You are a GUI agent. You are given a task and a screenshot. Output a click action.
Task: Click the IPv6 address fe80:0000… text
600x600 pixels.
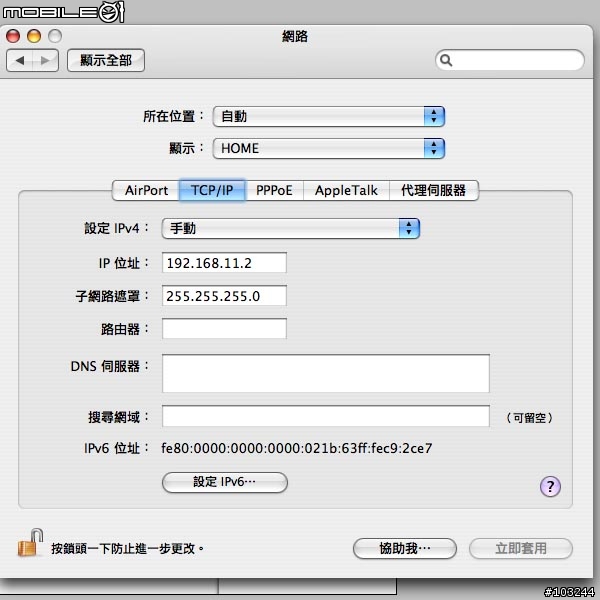297,448
